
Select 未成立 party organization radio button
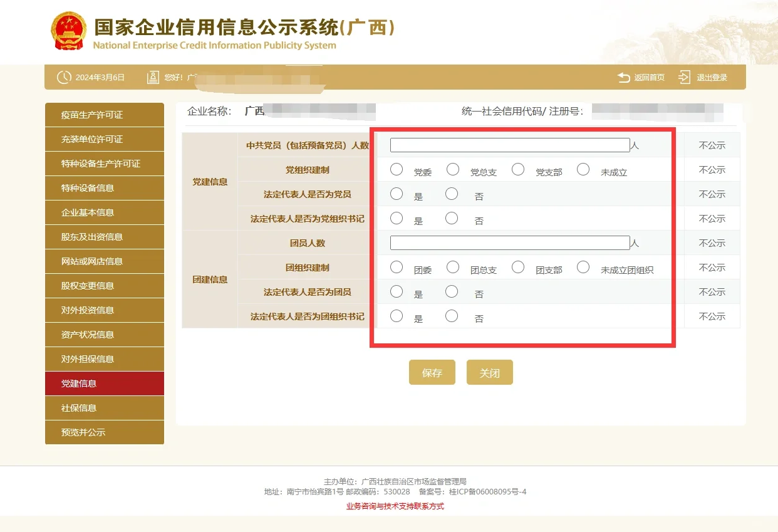click(x=583, y=169)
